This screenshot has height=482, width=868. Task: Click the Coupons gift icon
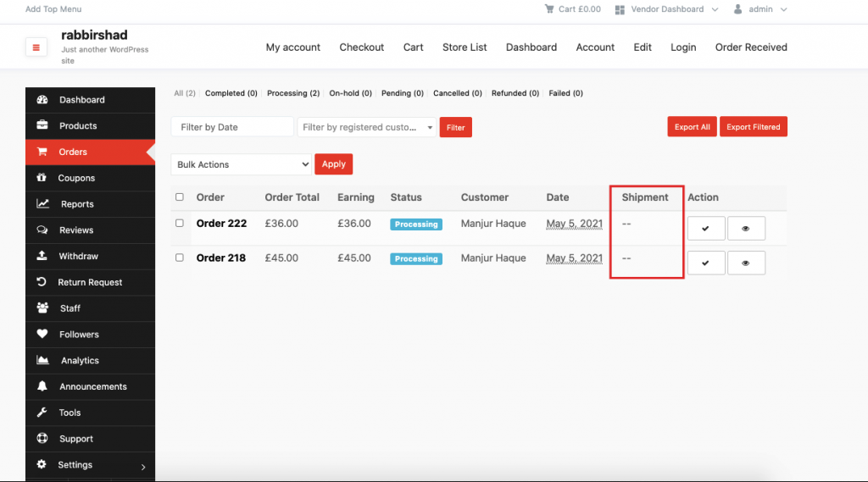(x=42, y=178)
